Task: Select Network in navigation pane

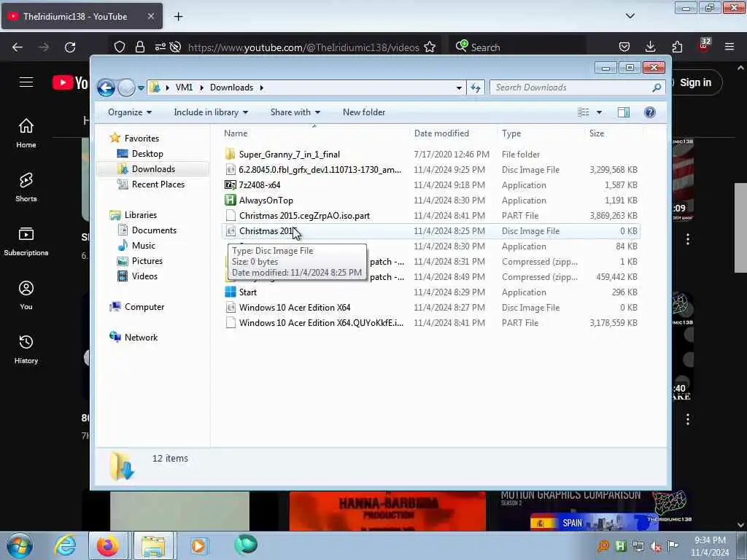Action: [141, 338]
